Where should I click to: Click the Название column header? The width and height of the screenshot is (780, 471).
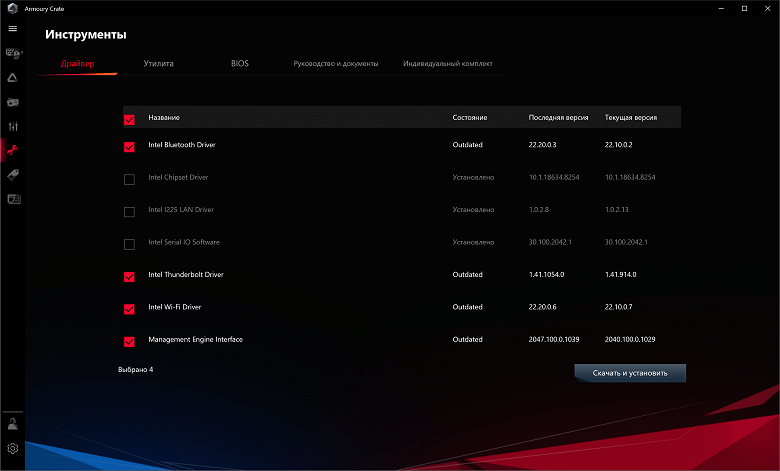[164, 117]
